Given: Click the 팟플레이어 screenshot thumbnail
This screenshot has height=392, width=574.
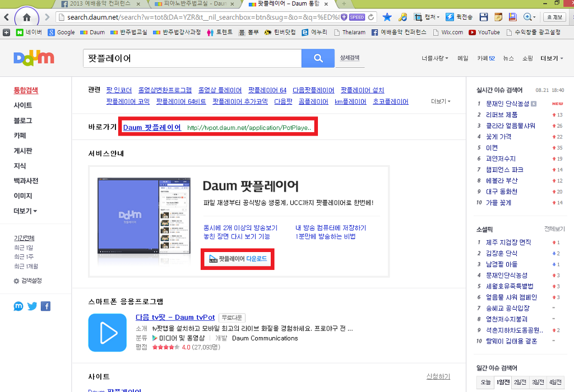Looking at the screenshot, I should (x=144, y=217).
